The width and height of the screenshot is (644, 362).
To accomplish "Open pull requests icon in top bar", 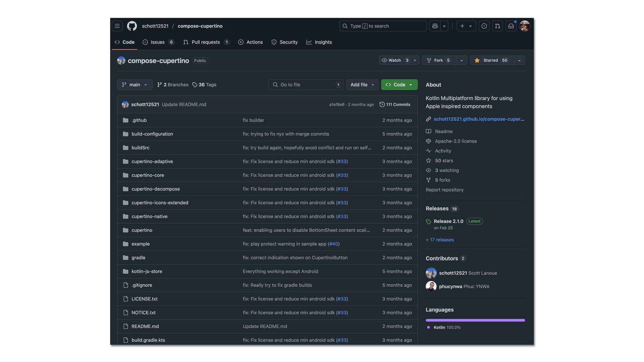I will pyautogui.click(x=497, y=26).
